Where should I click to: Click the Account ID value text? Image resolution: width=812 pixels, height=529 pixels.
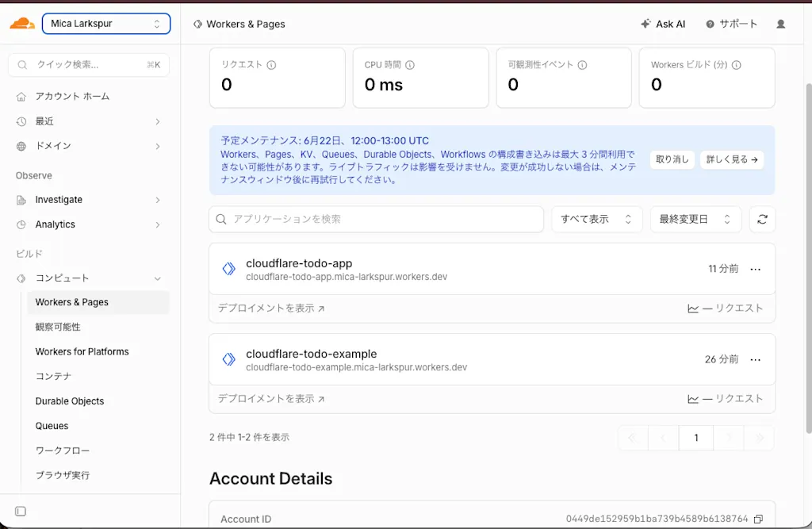657,519
